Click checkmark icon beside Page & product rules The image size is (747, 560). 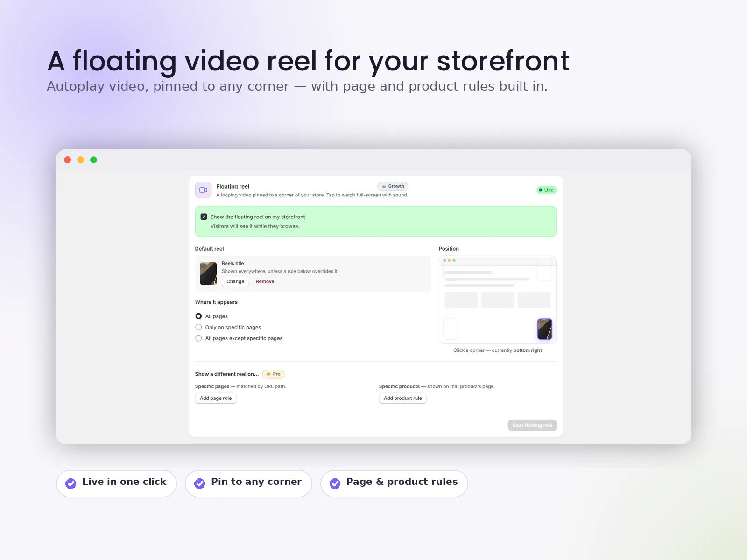click(335, 483)
